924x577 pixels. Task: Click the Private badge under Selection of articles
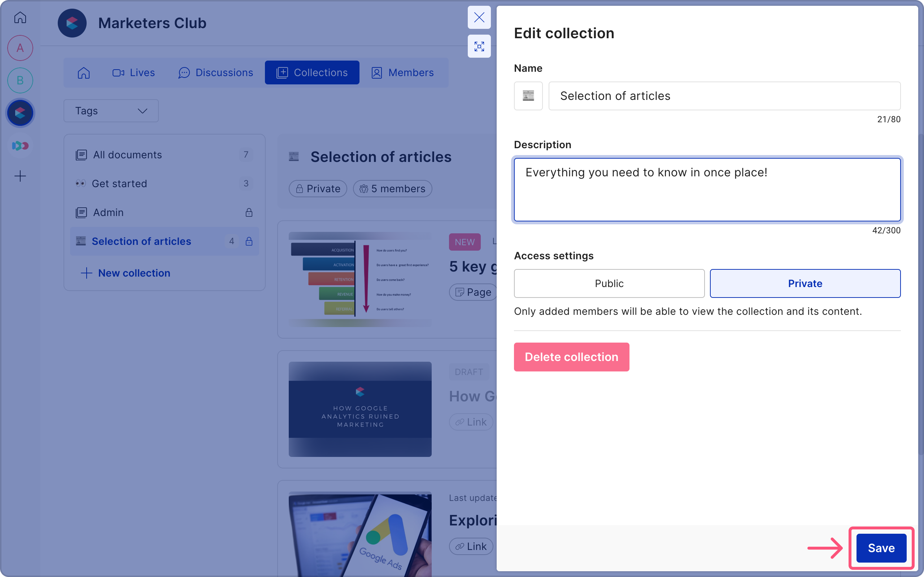pos(318,188)
